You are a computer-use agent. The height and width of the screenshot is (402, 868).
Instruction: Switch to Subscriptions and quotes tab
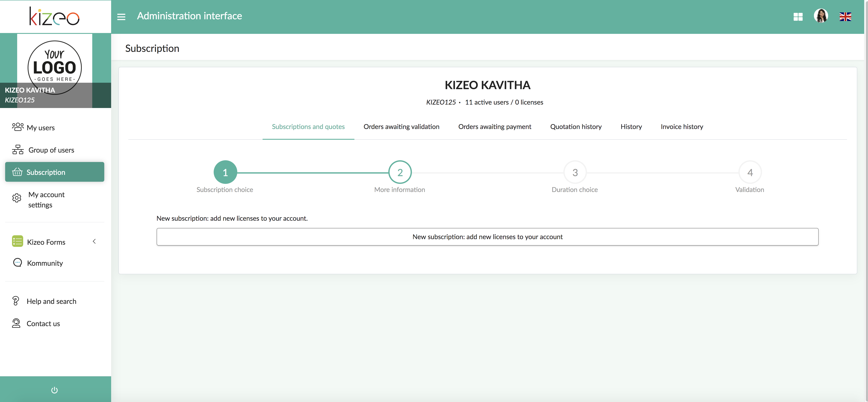(x=308, y=127)
